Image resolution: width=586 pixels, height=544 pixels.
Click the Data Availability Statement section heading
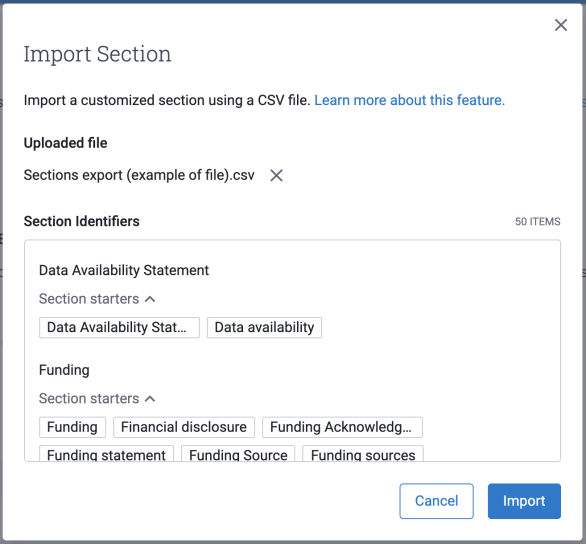point(124,270)
